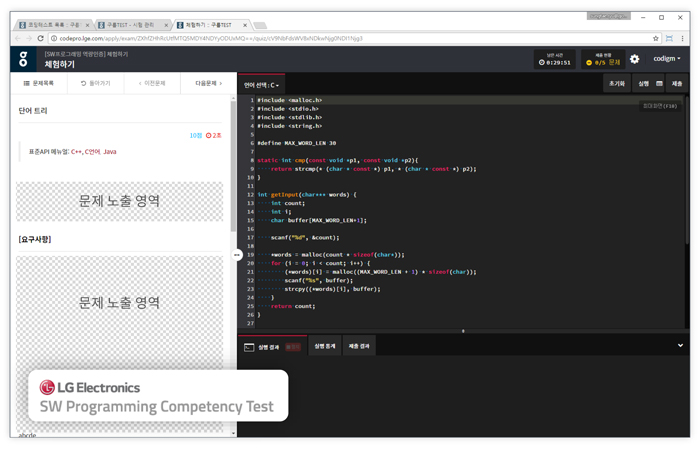Image resolution: width=700 pixels, height=449 pixels.
Task: Submit the code with 제출 button
Action: click(677, 84)
